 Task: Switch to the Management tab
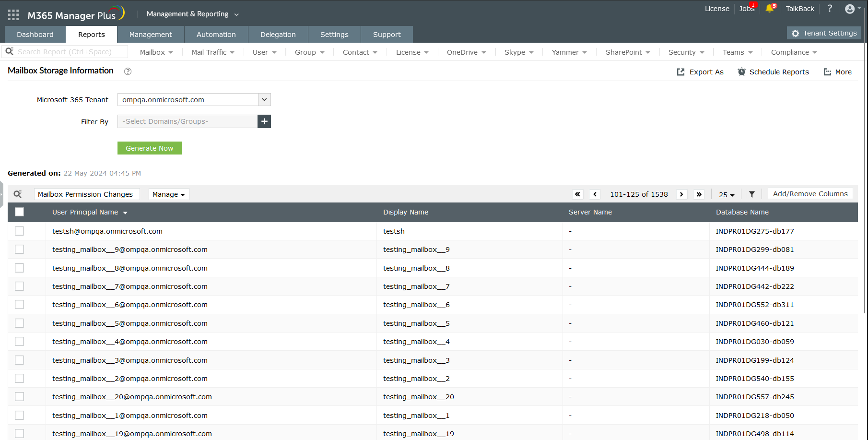[151, 35]
